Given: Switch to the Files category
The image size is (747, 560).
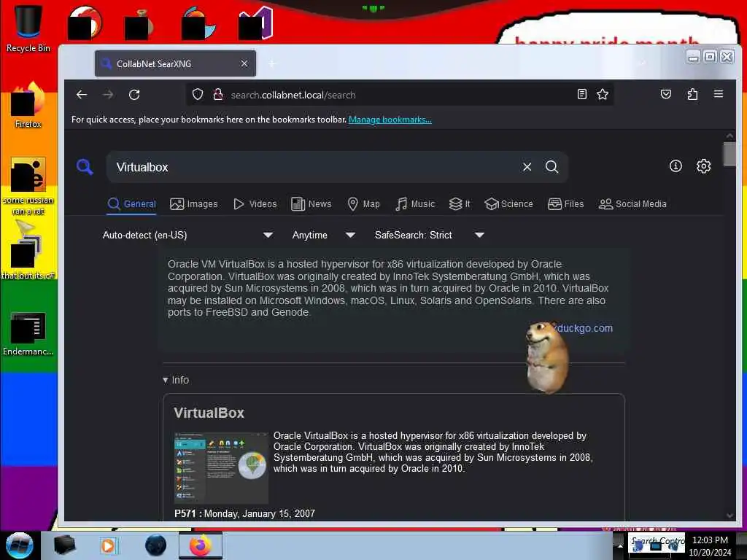Looking at the screenshot, I should click(565, 204).
